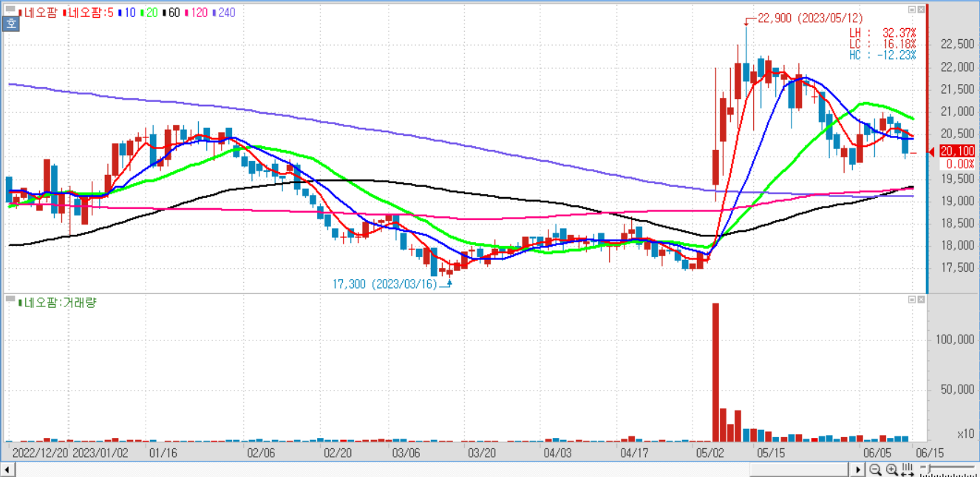Click the large red volume spike bar
The height and width of the screenshot is (477, 980).
click(715, 372)
